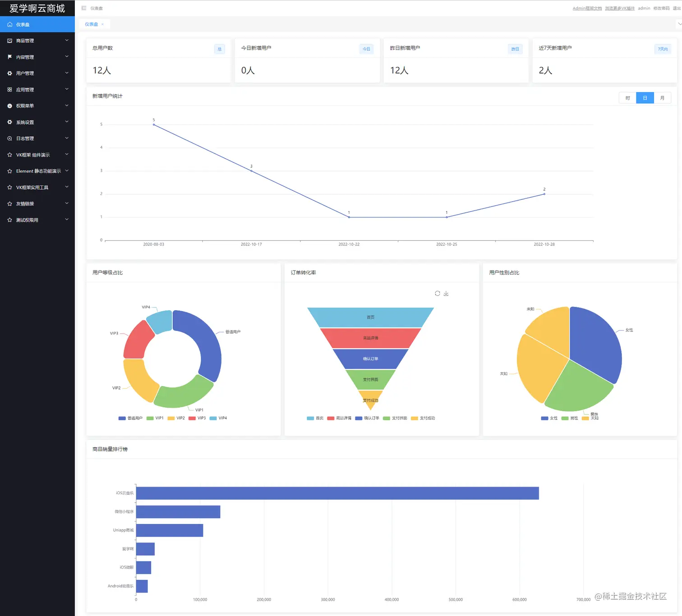
Task: Expand the 系统设置 menu chevron
Action: (x=67, y=122)
